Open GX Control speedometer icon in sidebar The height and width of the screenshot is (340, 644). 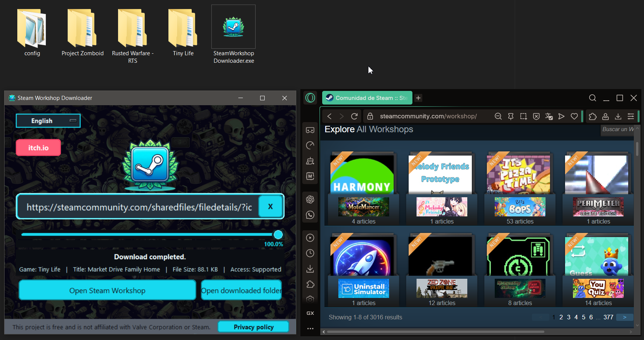(310, 145)
